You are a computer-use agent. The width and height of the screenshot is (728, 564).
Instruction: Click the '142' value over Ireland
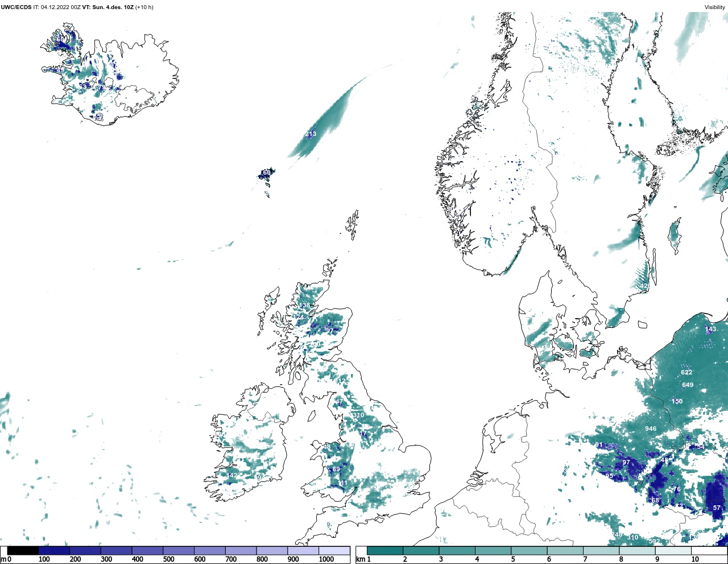tap(232, 475)
